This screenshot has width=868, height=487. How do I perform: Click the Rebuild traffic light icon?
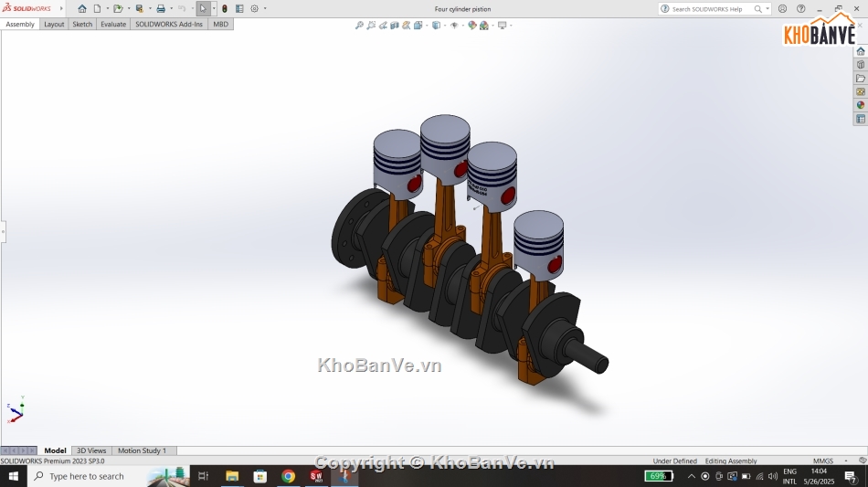click(225, 9)
